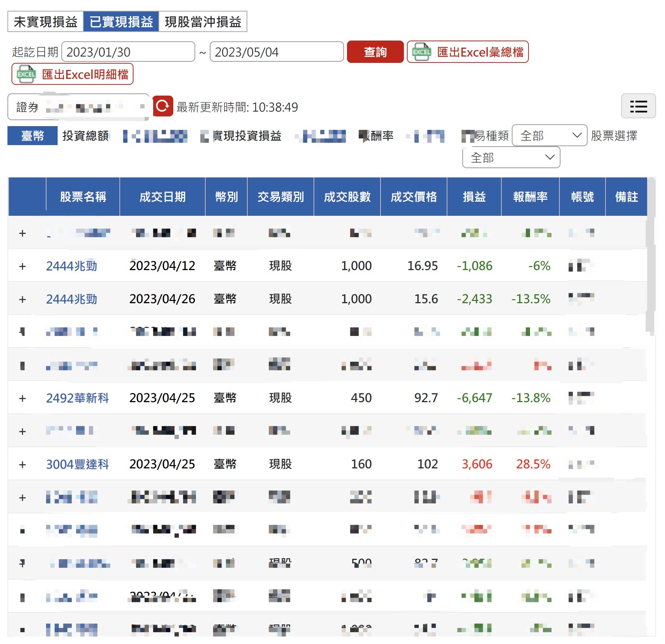Click the start date field 2023/01/30

[128, 52]
